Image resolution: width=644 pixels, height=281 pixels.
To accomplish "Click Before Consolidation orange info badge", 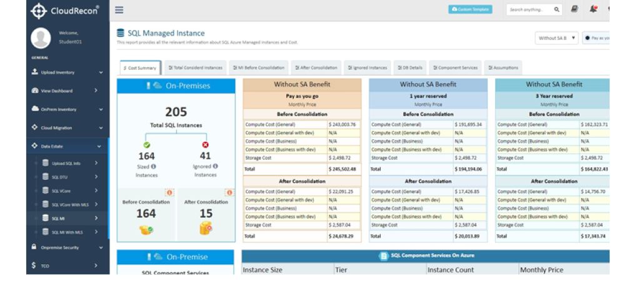I will point(169,192).
